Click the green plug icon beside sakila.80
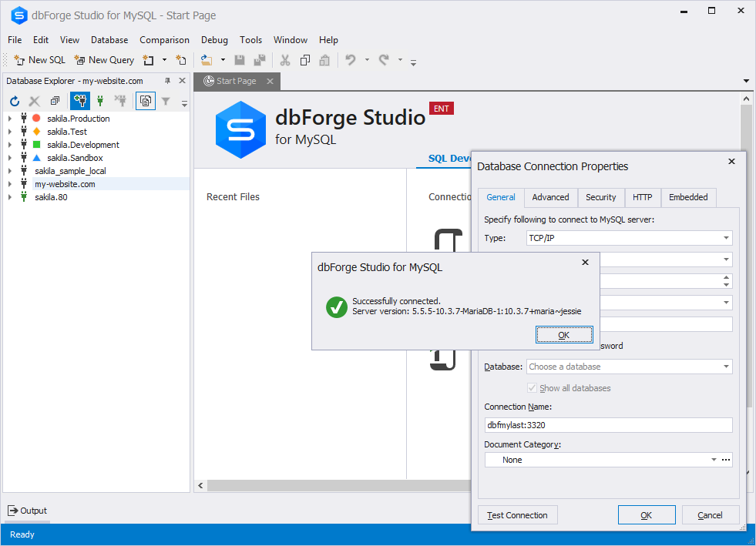756x546 pixels. (x=24, y=196)
